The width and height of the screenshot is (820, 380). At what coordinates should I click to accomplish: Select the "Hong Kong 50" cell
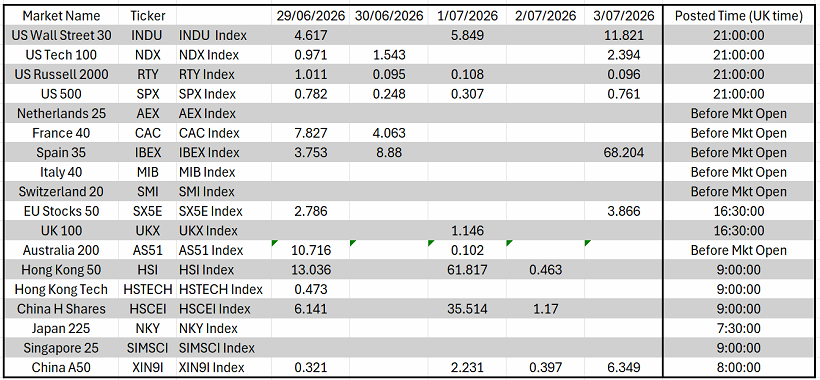pyautogui.click(x=62, y=270)
